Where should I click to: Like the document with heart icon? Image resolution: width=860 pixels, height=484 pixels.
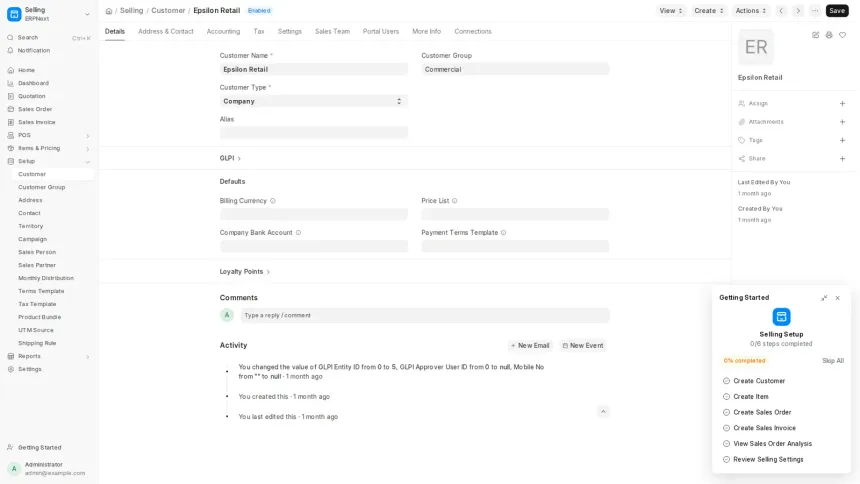(842, 35)
